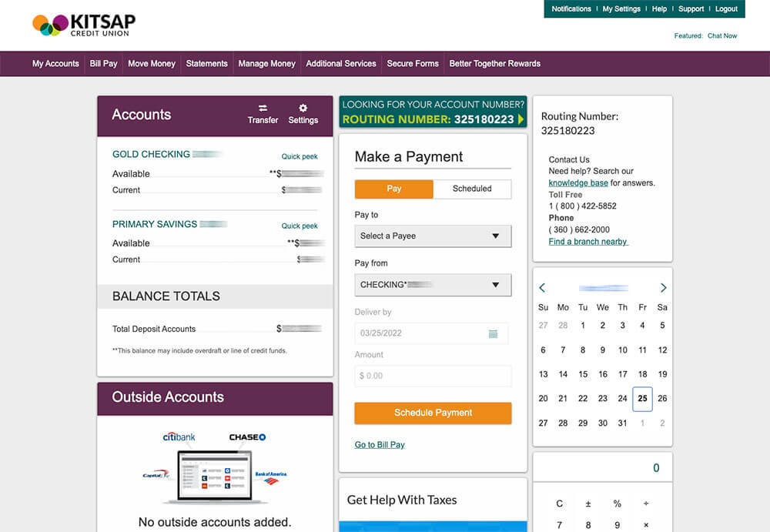Select the 25th on the calendar
The height and width of the screenshot is (532, 770).
pyautogui.click(x=642, y=398)
